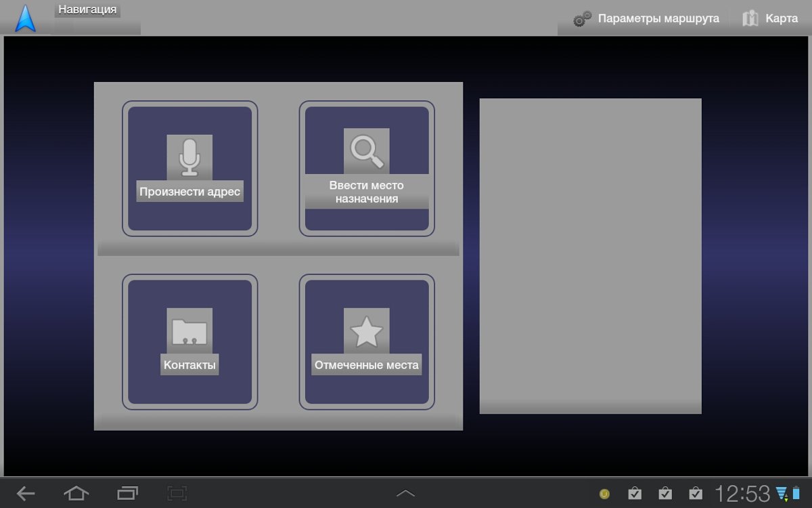The height and width of the screenshot is (508, 812).
Task: Tap the leftmost shopping bag notification
Action: click(x=635, y=493)
